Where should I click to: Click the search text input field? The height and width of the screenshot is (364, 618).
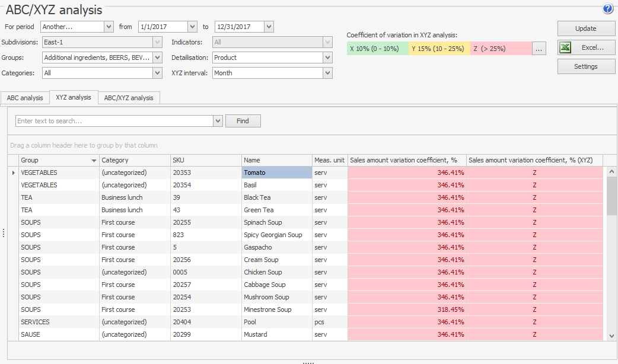[114, 121]
